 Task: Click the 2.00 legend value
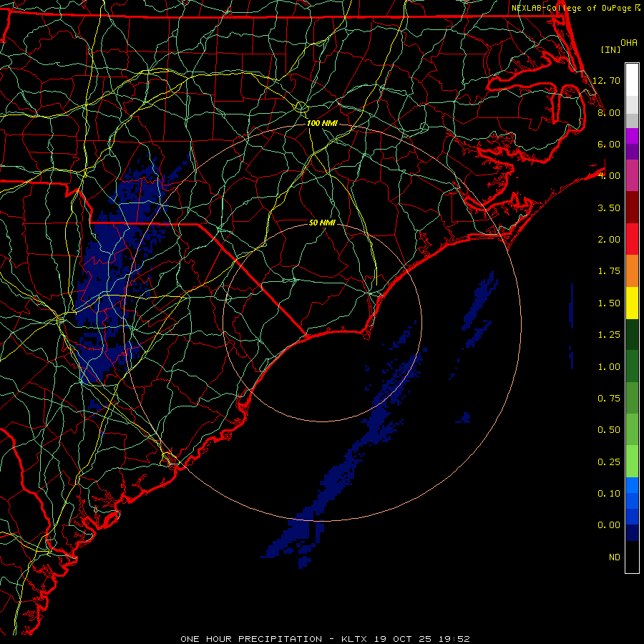[609, 240]
